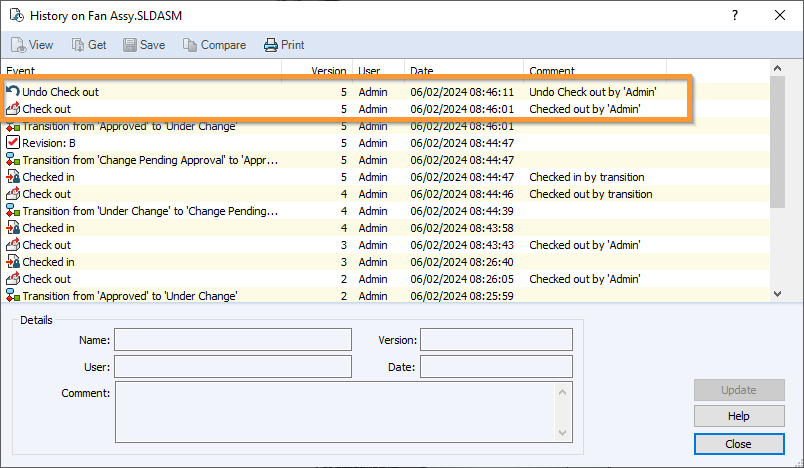The height and width of the screenshot is (468, 804).
Task: Sort list by User column header
Action: point(378,71)
